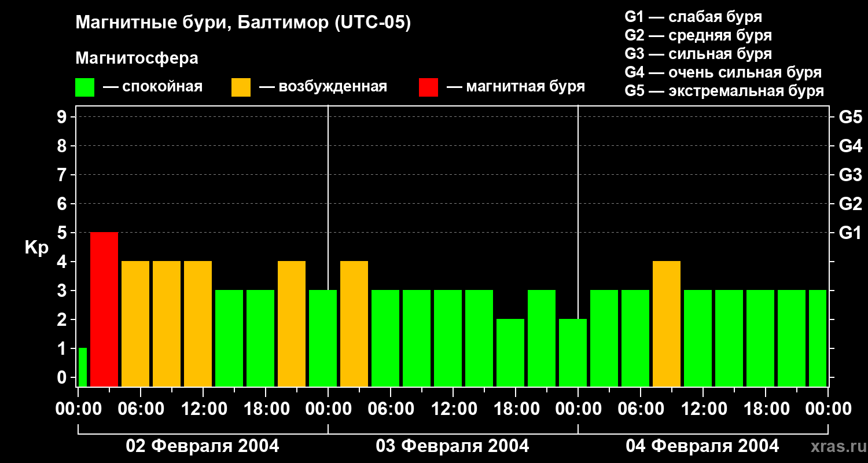Pick the orange Kp 4 bar on 04 Февраля
The width and height of the screenshot is (868, 463).
click(667, 324)
